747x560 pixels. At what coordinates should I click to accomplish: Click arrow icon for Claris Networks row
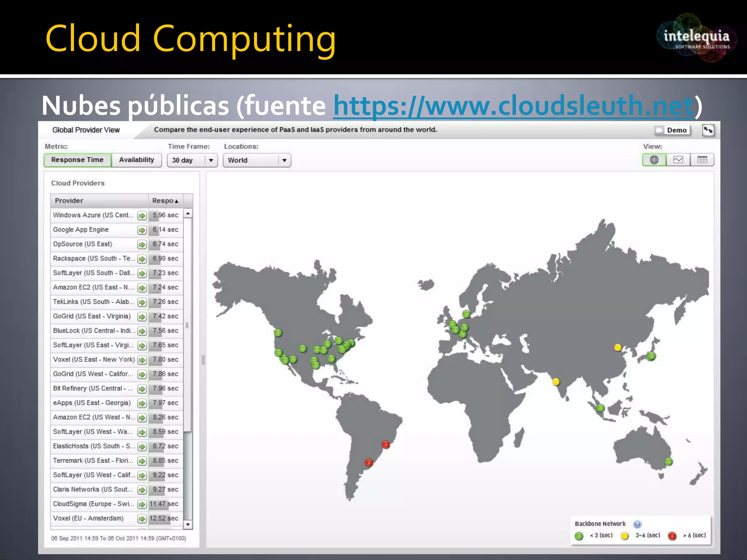coord(142,490)
